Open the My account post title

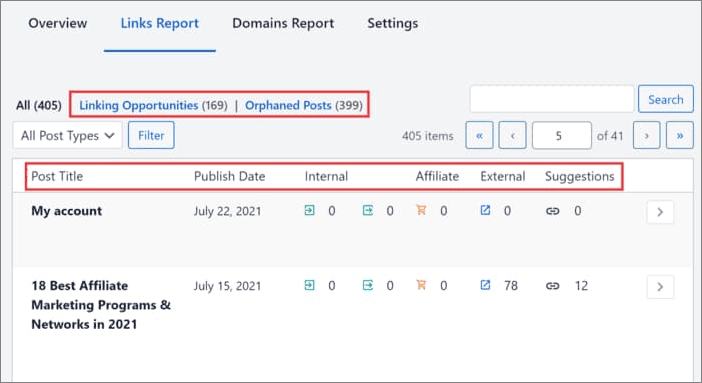point(67,211)
